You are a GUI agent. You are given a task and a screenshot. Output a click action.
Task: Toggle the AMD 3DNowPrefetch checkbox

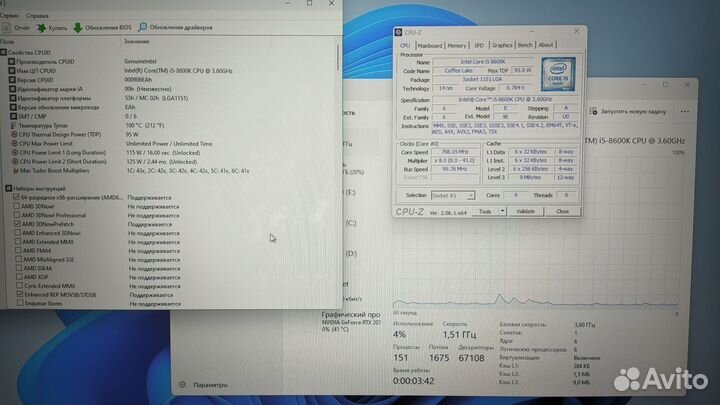17,224
